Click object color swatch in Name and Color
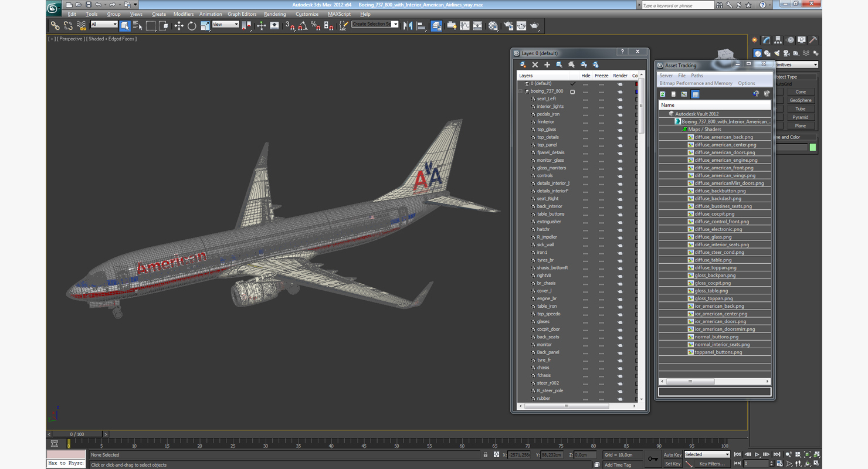 coord(813,147)
